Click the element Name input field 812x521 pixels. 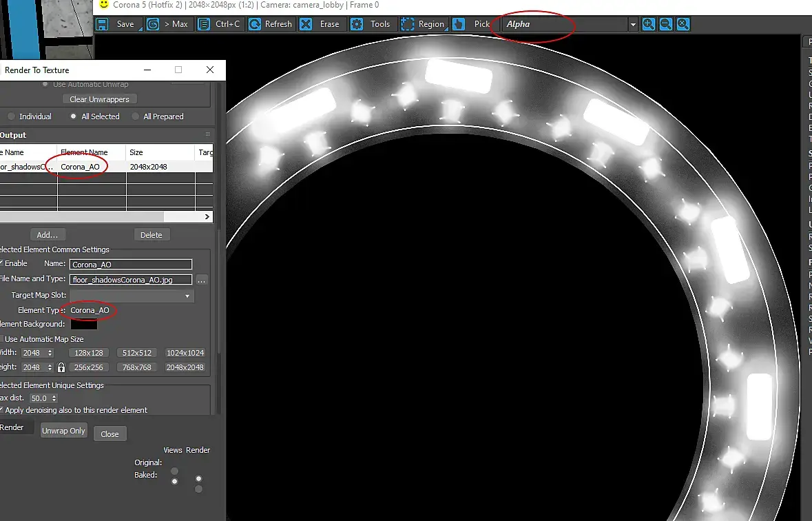click(x=130, y=265)
